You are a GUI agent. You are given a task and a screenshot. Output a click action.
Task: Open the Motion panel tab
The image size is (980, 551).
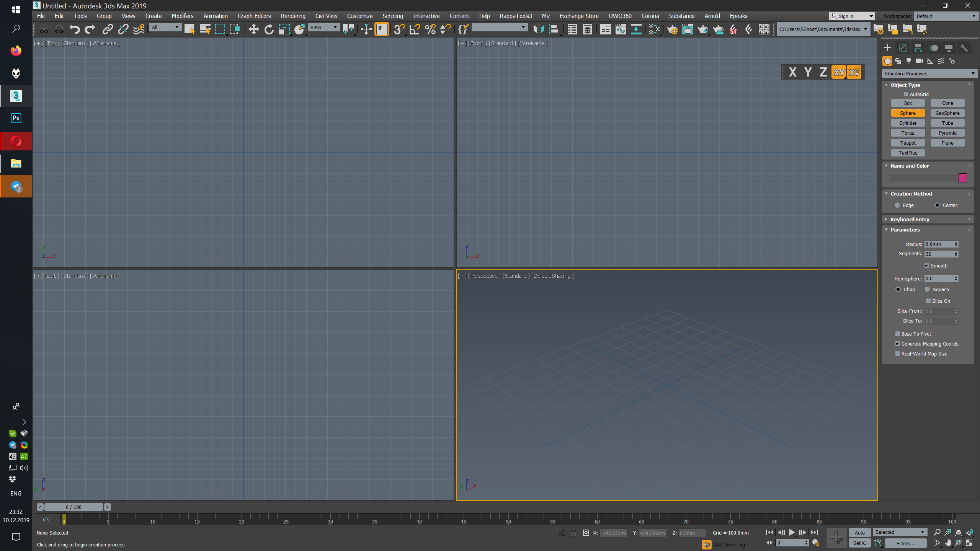933,48
